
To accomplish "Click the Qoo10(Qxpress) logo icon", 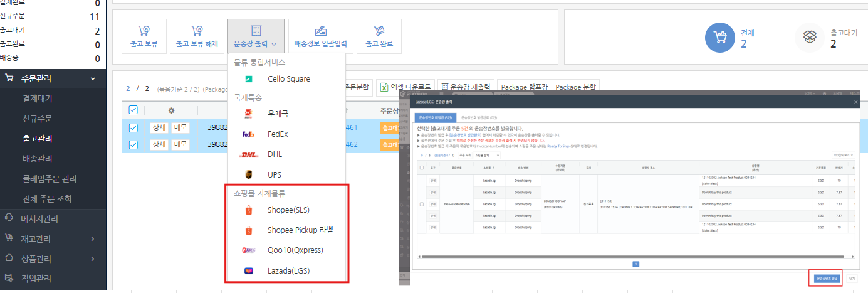I will pos(249,250).
